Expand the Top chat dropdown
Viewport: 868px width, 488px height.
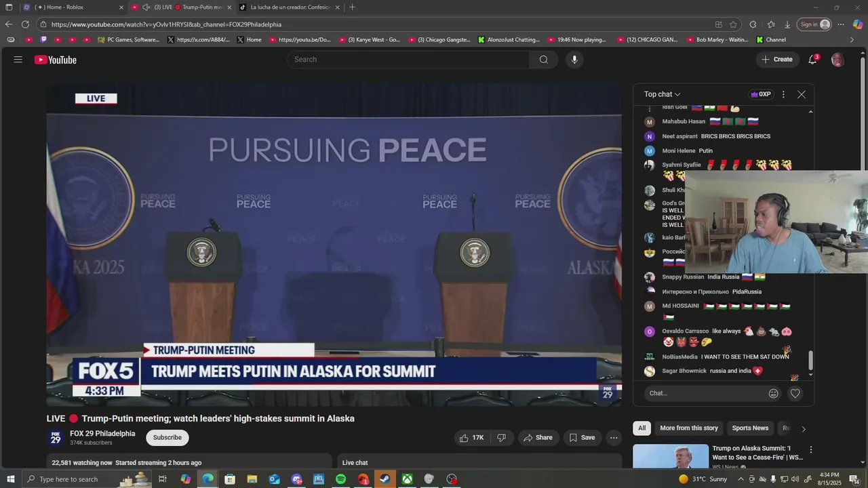point(663,94)
